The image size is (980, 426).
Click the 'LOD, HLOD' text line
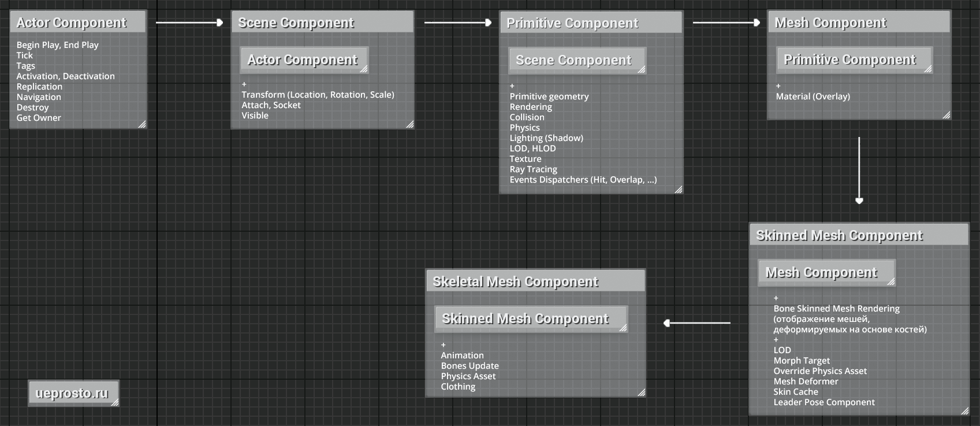click(532, 148)
